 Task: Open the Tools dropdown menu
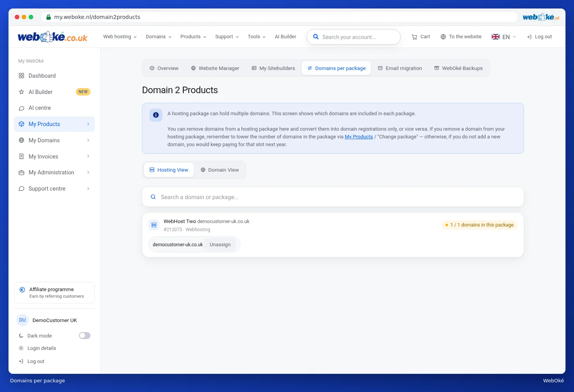(256, 37)
